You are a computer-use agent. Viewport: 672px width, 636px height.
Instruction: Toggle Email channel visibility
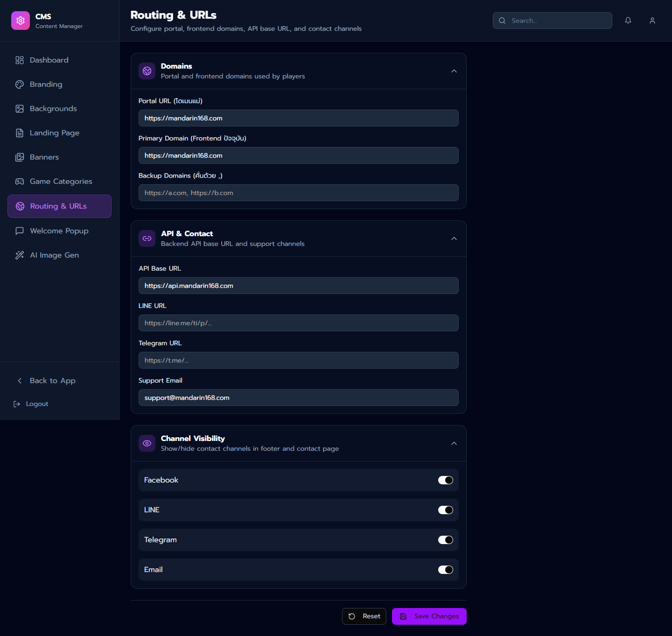click(446, 570)
